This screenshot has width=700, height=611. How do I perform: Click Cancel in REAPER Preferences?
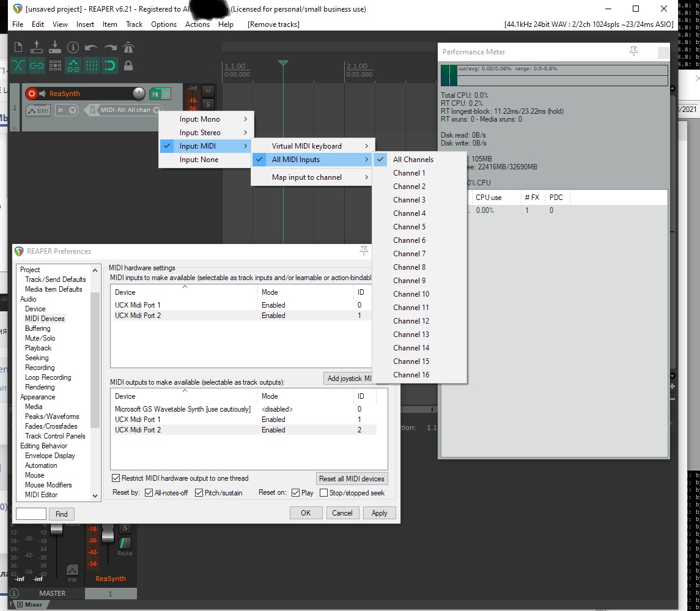tap(342, 513)
